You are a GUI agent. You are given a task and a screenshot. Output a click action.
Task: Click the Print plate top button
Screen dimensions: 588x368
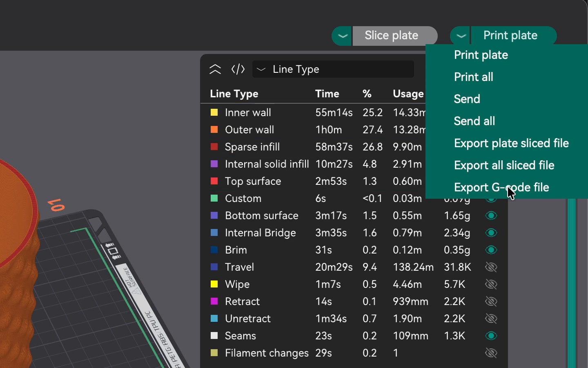click(x=514, y=36)
